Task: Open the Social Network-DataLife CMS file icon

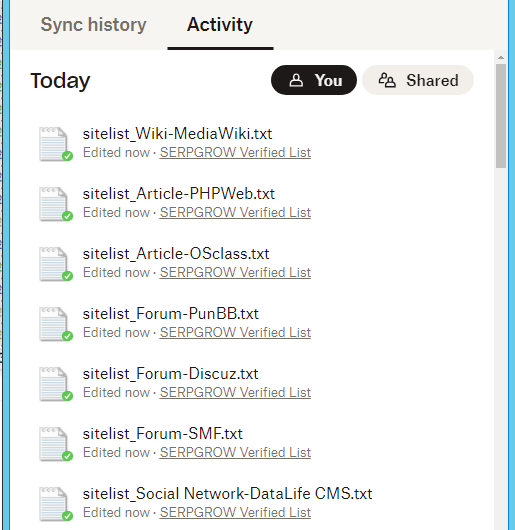Action: pos(53,504)
